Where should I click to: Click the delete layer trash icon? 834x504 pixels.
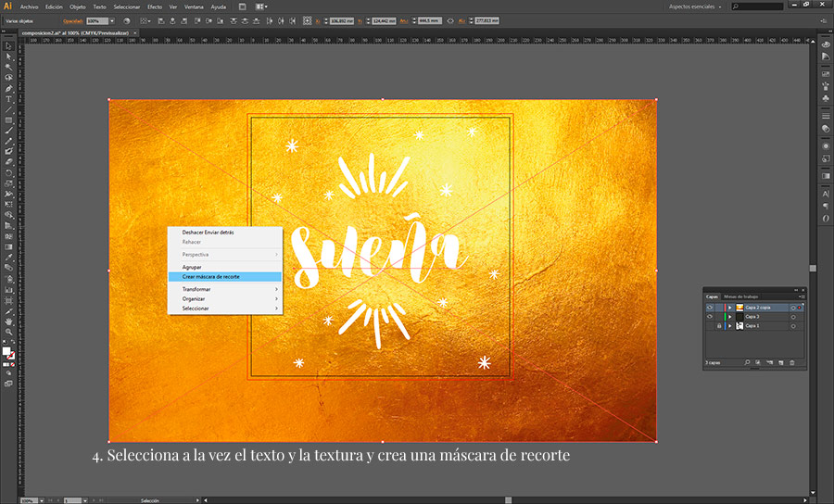(x=792, y=362)
